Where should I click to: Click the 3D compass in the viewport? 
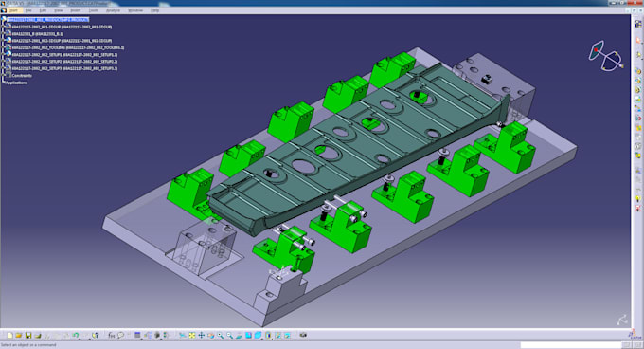coord(606,56)
